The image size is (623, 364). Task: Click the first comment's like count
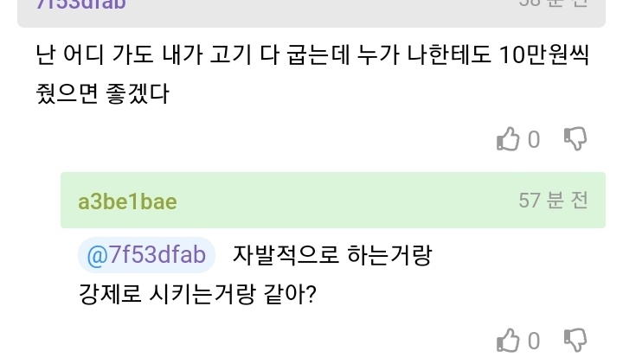[534, 139]
